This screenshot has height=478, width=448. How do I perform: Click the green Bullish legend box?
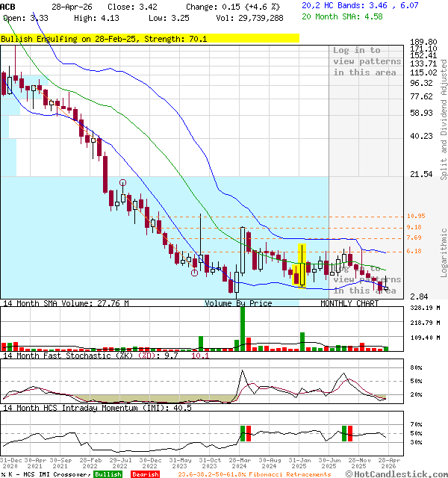pos(108,474)
